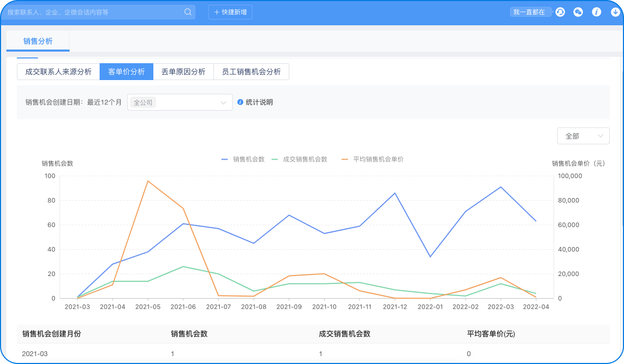This screenshot has height=364, width=624.
Task: Open the customer service headset icon
Action: 560,12
